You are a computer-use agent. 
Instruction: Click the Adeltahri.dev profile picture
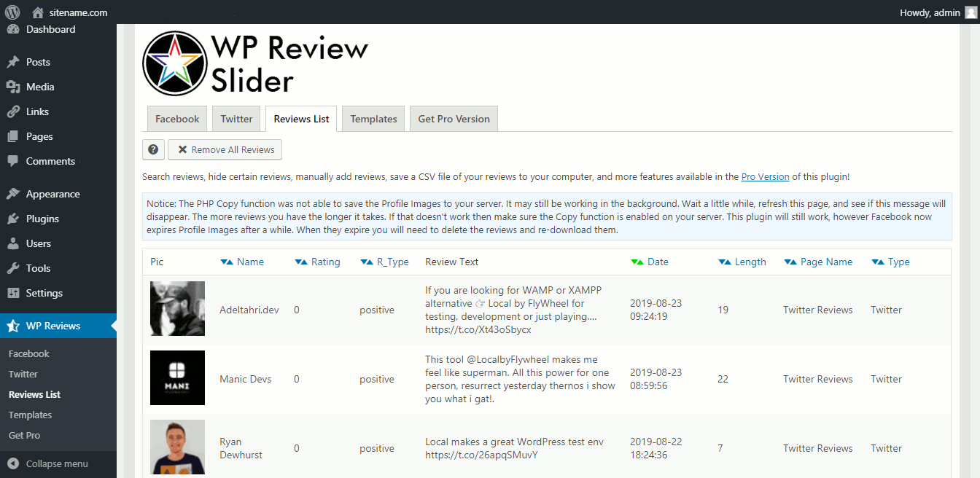pyautogui.click(x=177, y=308)
